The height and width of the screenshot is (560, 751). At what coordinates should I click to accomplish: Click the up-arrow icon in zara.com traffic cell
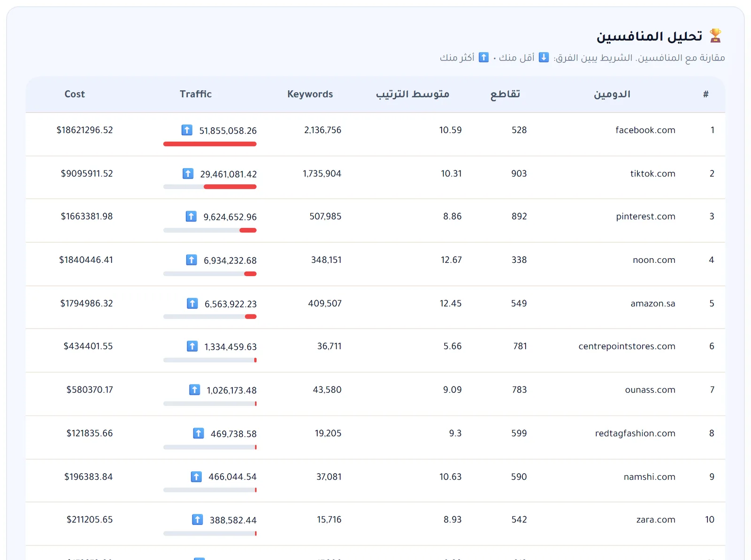coord(198,520)
